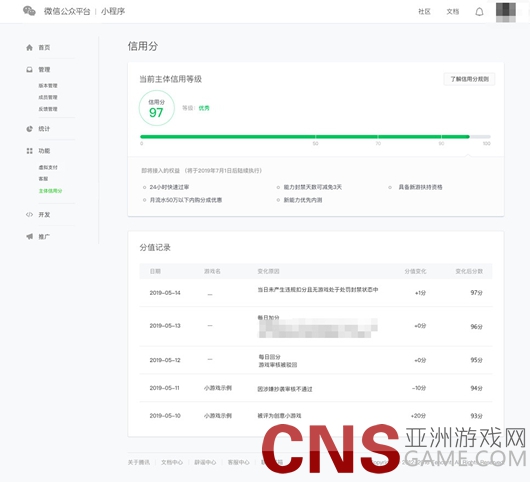
Task: Click the 开发 code icon
Action: coord(29,215)
